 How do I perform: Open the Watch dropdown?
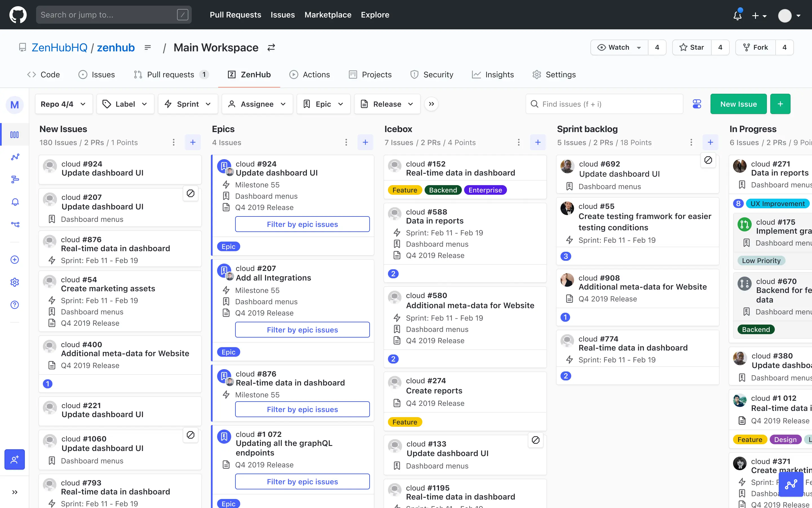tap(619, 47)
